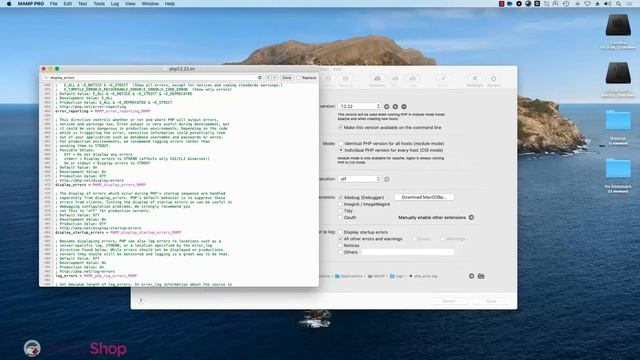
Task: Open the top hard drive icon on desktop
Action: pos(618,26)
